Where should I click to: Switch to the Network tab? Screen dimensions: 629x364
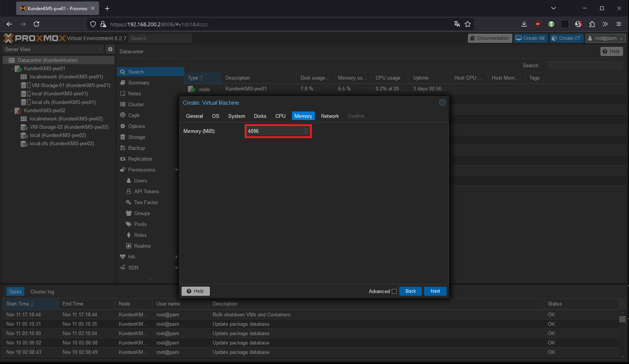click(x=330, y=116)
